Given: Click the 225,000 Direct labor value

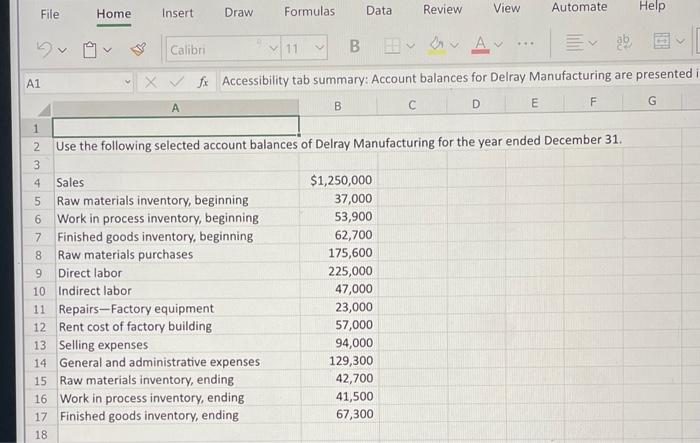Looking at the screenshot, I should [x=341, y=271].
